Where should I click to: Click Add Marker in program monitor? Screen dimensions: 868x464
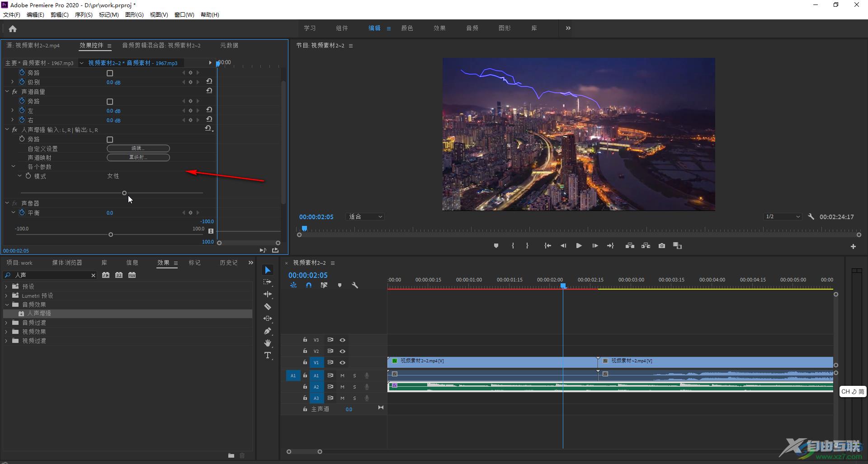(x=496, y=246)
